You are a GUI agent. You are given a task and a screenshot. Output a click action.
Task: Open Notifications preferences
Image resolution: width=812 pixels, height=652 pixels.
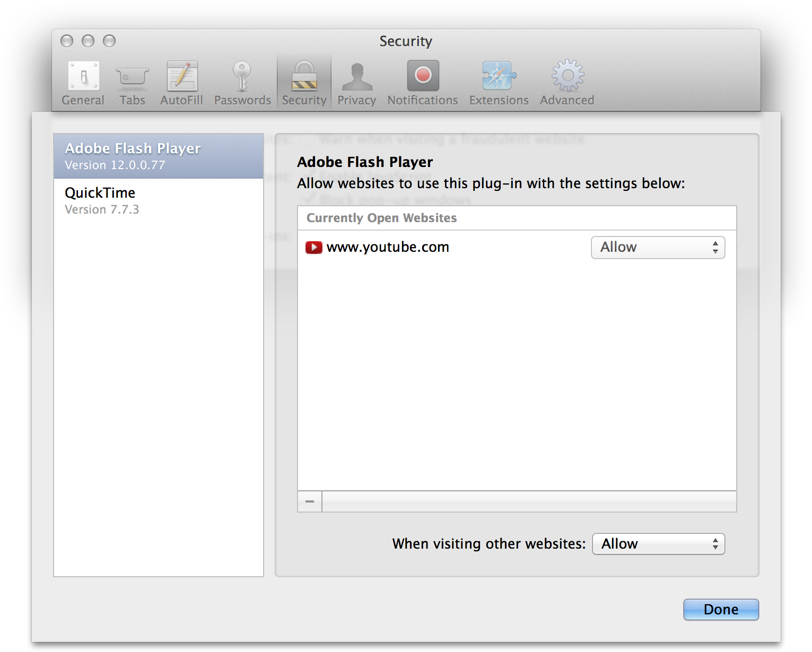423,83
